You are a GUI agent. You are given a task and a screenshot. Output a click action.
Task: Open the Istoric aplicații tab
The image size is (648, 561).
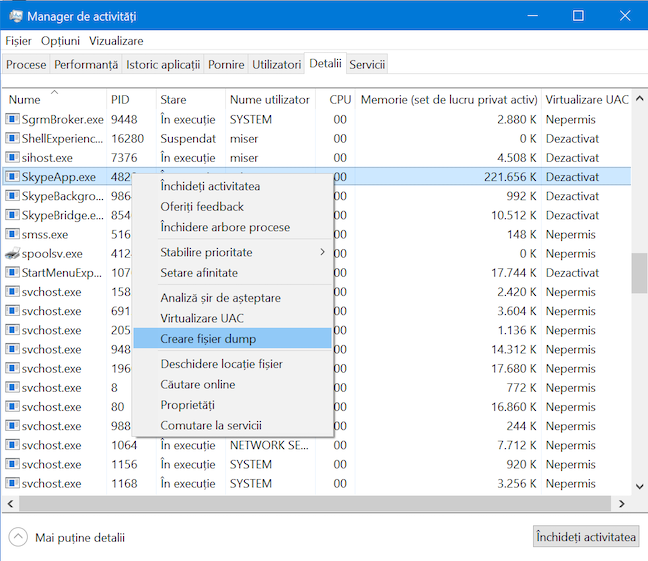[163, 64]
